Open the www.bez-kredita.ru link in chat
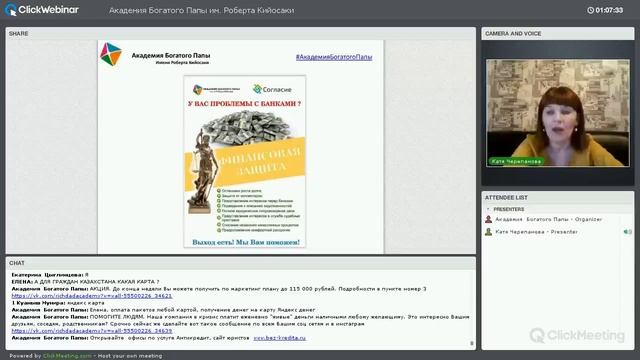Viewport: 640px width, 360px height. (x=280, y=338)
